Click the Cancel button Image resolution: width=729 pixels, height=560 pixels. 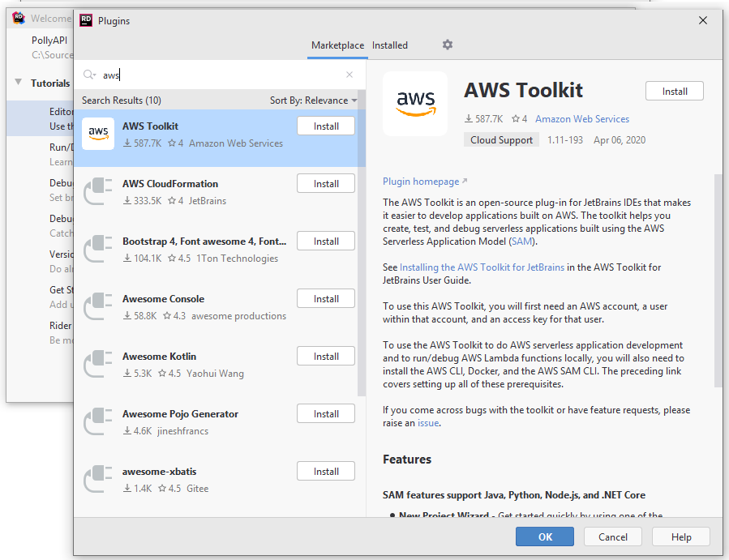(613, 536)
